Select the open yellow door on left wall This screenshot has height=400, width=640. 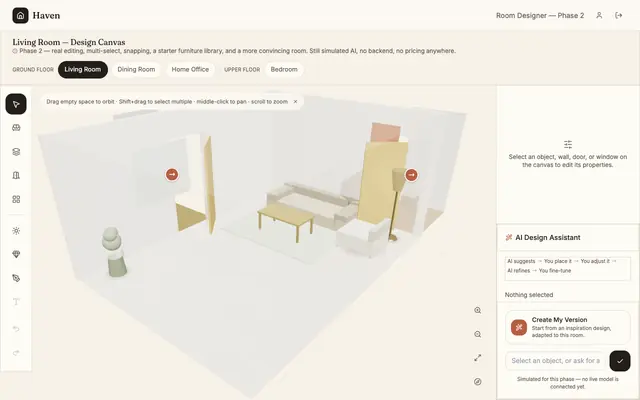click(209, 184)
